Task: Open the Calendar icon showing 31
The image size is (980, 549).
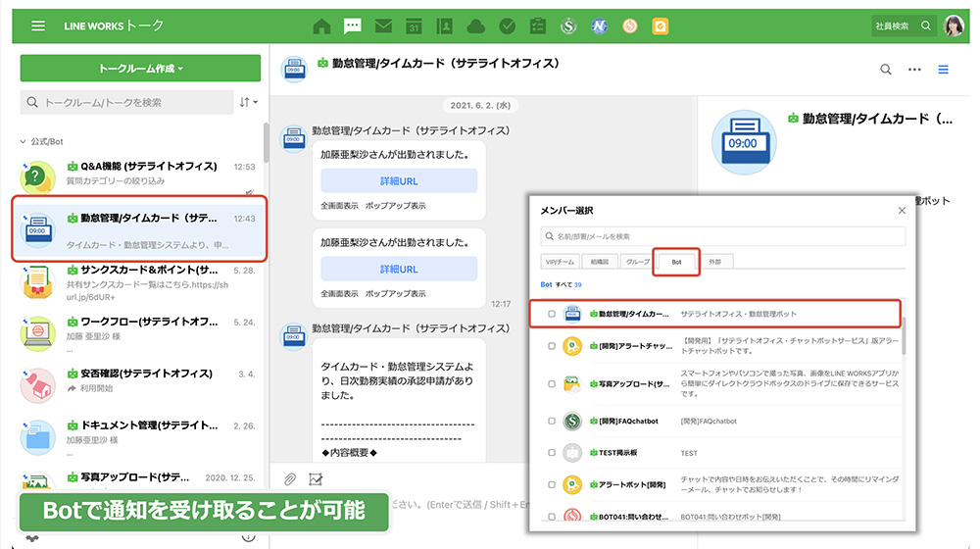Action: point(414,26)
